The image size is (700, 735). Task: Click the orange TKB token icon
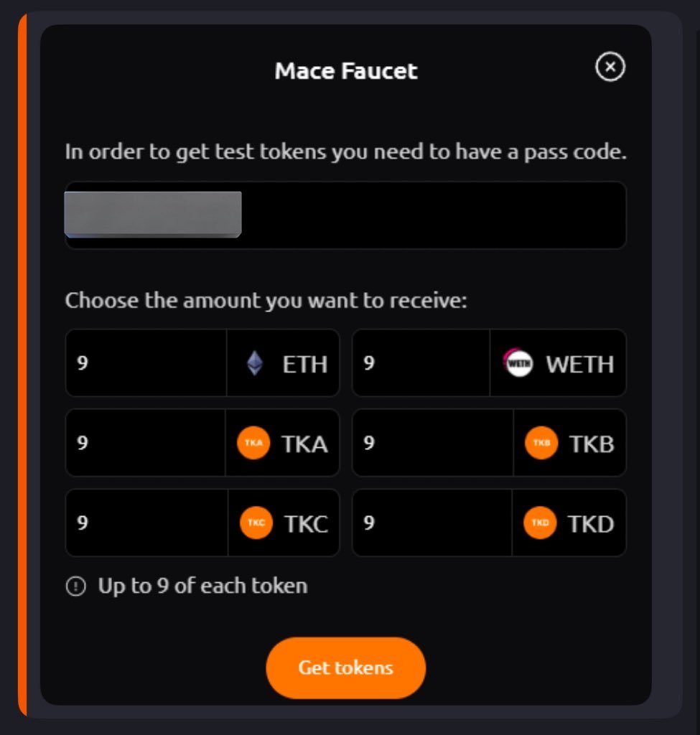click(541, 443)
